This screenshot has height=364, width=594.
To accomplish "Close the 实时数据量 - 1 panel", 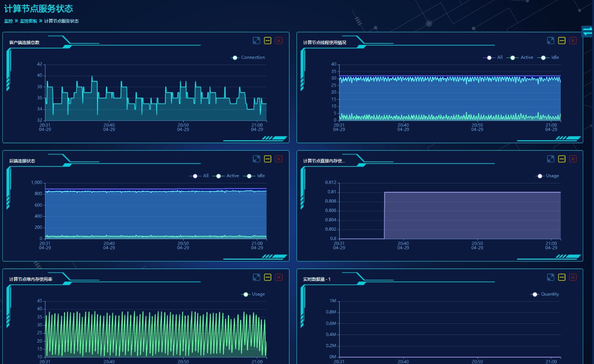I will pyautogui.click(x=573, y=277).
